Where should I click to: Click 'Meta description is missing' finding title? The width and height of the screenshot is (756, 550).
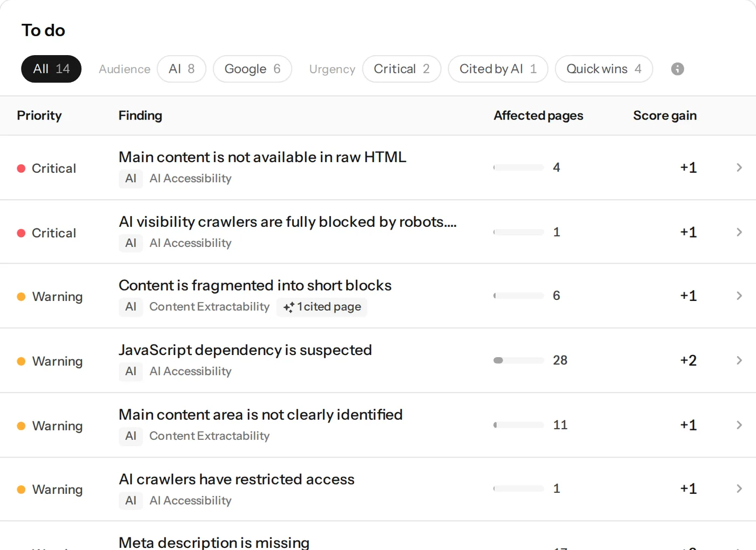[x=214, y=542]
